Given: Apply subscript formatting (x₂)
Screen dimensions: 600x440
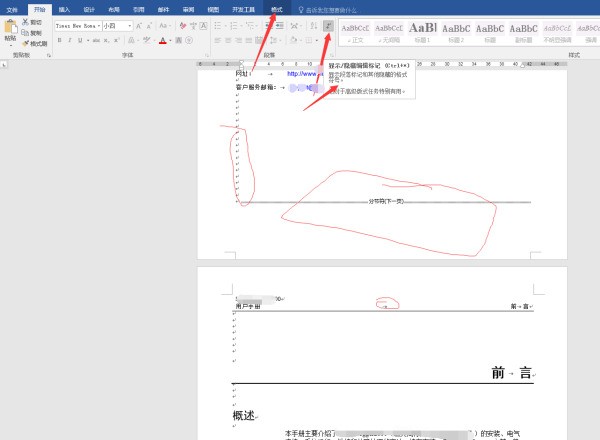Looking at the screenshot, I should pyautogui.click(x=106, y=40).
